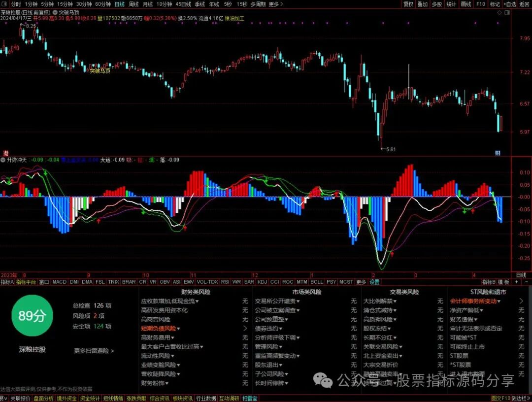Click the 统计 button

coord(451,4)
